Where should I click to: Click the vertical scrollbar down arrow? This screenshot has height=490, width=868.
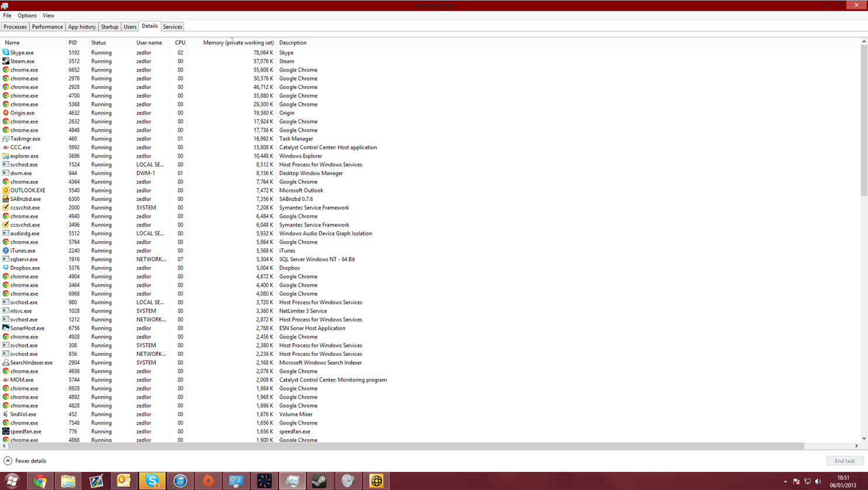[864, 438]
